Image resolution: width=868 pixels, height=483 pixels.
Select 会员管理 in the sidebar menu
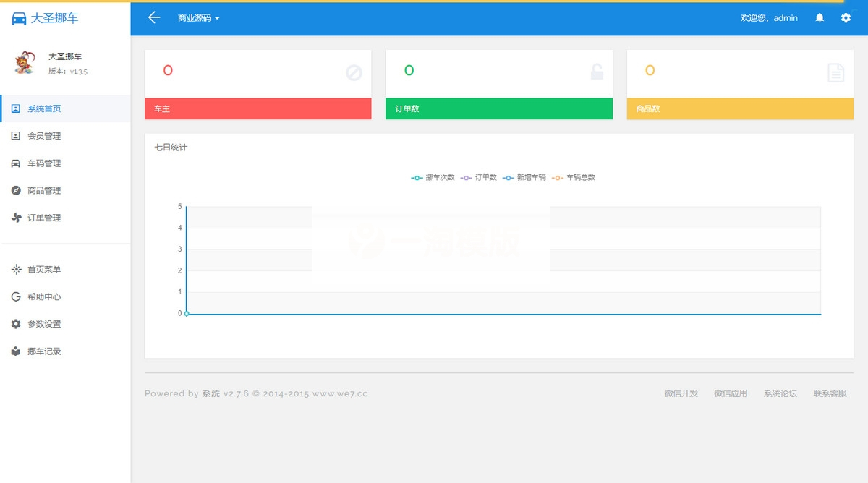[x=46, y=135]
